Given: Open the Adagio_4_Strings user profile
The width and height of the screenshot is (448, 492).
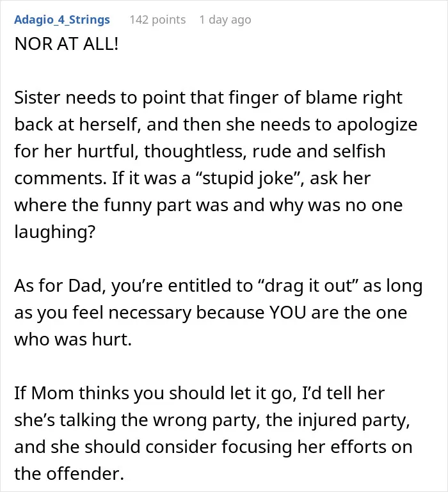Looking at the screenshot, I should [x=62, y=20].
